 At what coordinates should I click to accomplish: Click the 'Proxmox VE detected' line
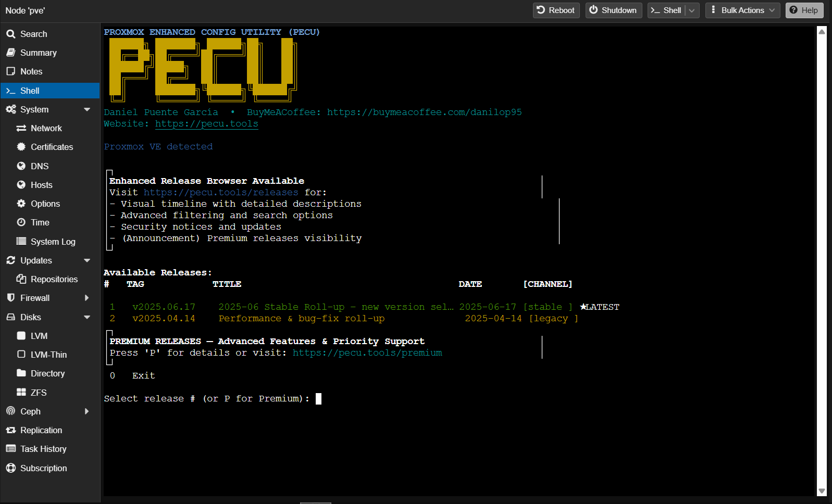(158, 147)
